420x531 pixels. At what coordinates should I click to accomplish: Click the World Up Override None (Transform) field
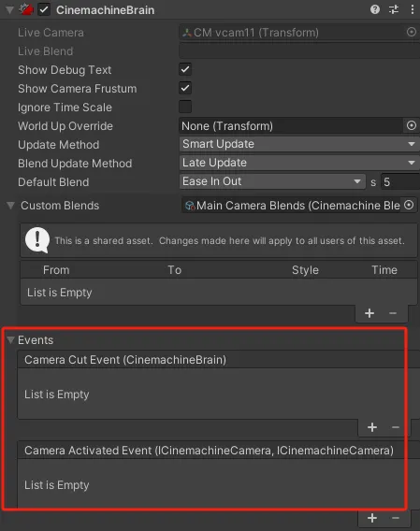[x=291, y=125]
